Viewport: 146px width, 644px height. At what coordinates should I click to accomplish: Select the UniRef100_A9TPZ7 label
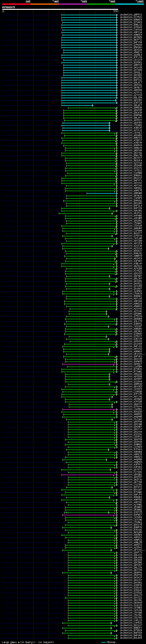pos(131,120)
